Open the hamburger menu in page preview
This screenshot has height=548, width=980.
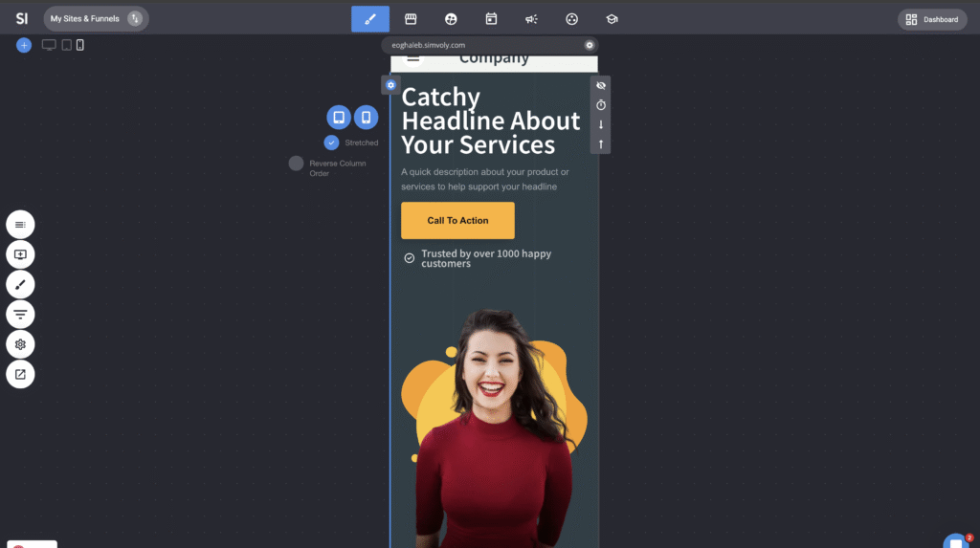[x=413, y=58]
